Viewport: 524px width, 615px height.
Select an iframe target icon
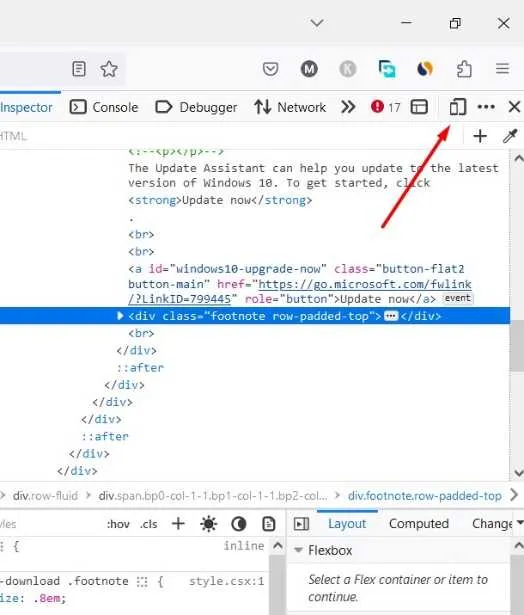(x=419, y=107)
